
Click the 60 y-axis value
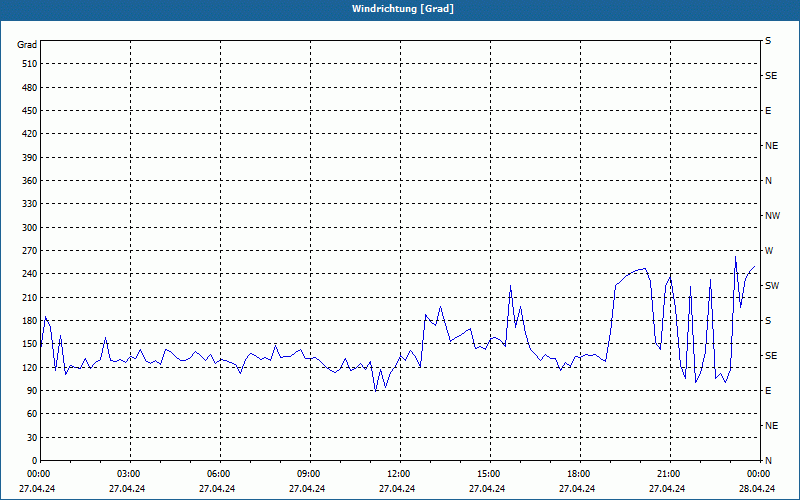(x=32, y=414)
